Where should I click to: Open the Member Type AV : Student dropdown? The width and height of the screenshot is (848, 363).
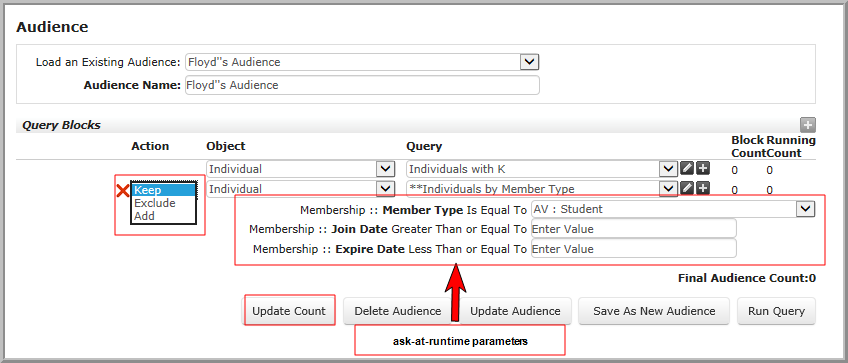pyautogui.click(x=805, y=209)
